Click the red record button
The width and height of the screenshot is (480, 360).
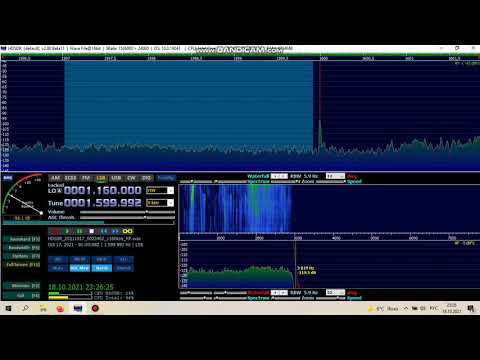(x=54, y=231)
